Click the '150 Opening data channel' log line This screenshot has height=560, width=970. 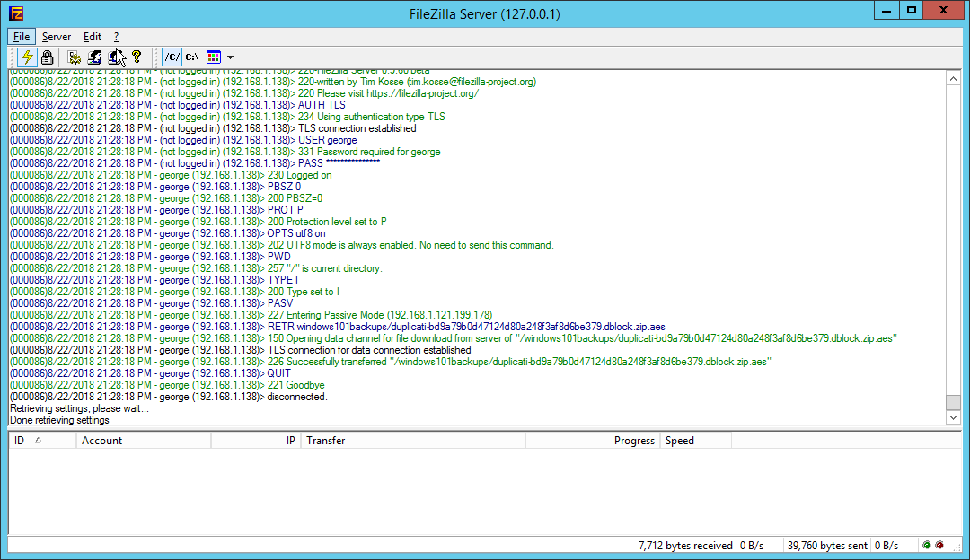[454, 338]
